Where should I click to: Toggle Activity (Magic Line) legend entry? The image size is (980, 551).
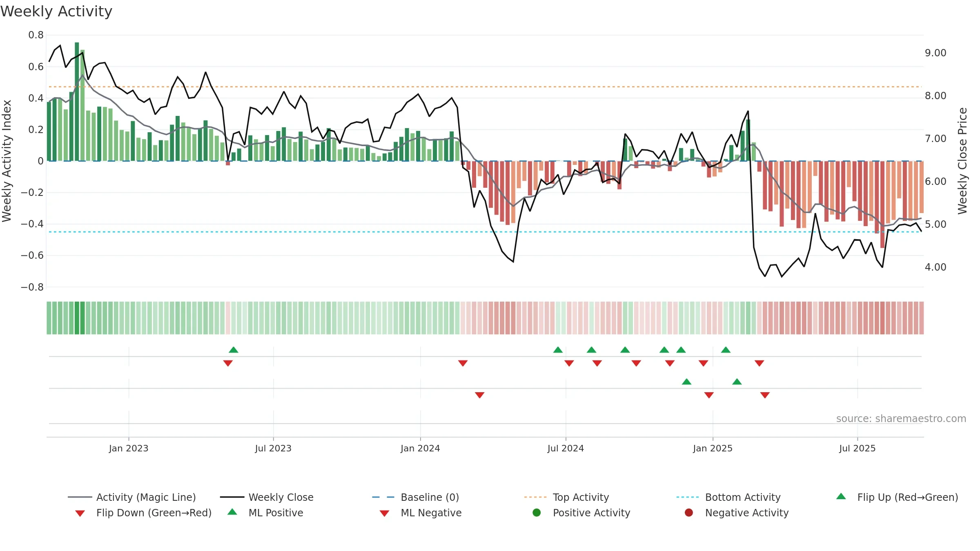click(x=132, y=497)
